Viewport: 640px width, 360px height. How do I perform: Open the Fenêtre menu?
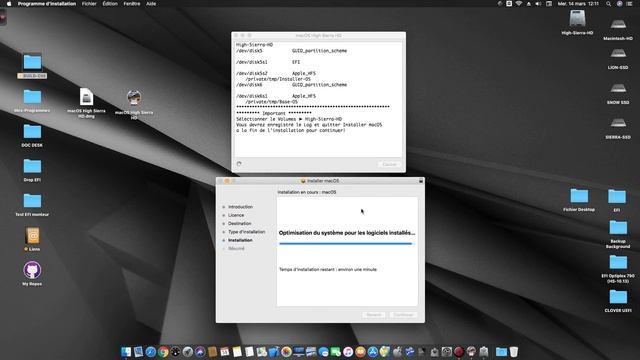132,4
